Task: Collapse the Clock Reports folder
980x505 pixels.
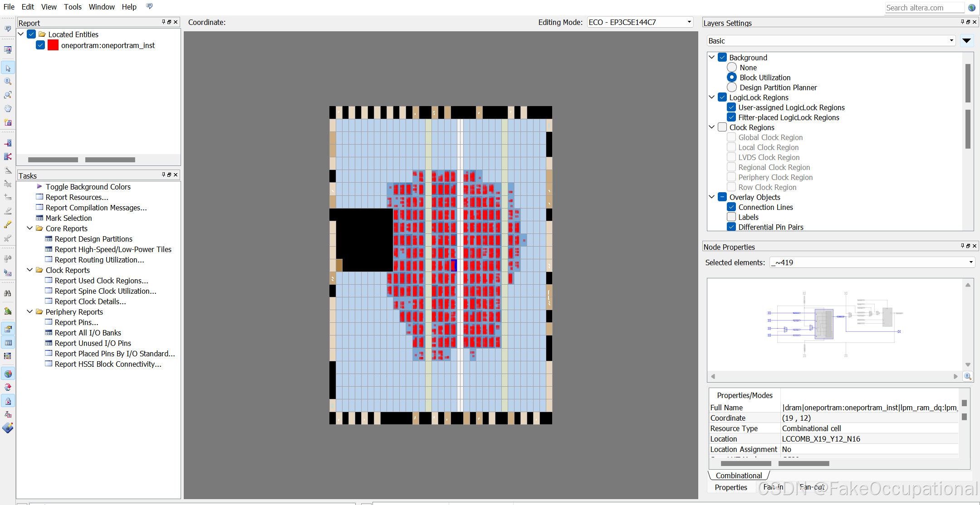Action: pos(30,270)
